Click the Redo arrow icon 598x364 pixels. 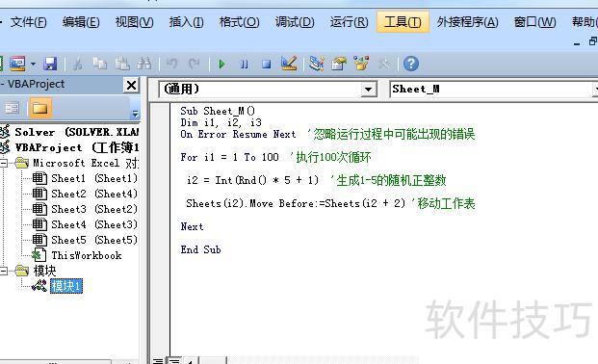pos(195,64)
